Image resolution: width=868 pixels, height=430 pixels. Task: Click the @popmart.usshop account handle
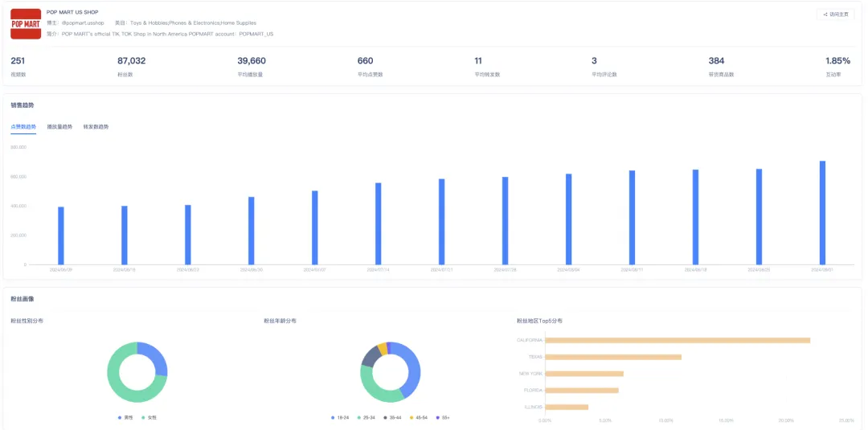tap(83, 23)
